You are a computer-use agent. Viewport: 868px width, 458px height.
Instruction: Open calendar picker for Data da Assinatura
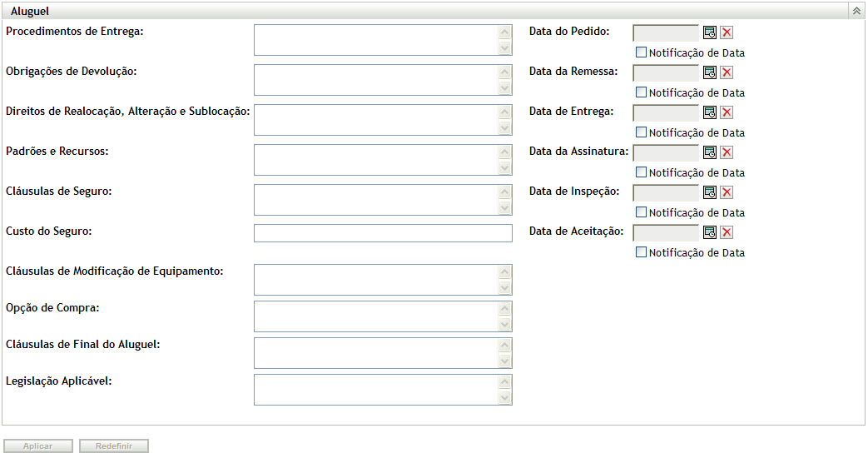tap(710, 152)
